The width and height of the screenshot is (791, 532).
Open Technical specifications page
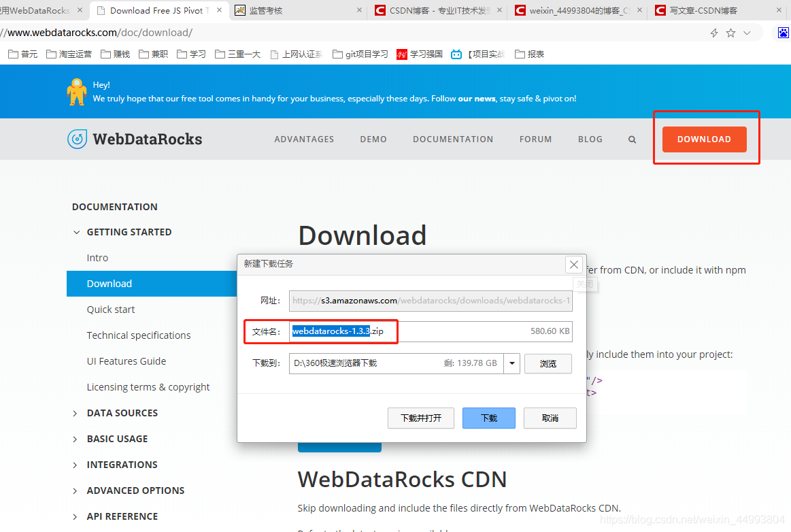(139, 335)
